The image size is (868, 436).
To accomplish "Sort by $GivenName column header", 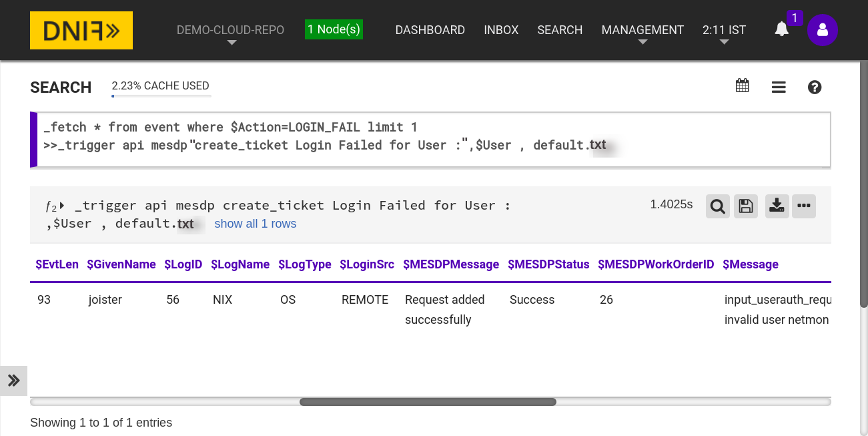I will click(x=121, y=264).
